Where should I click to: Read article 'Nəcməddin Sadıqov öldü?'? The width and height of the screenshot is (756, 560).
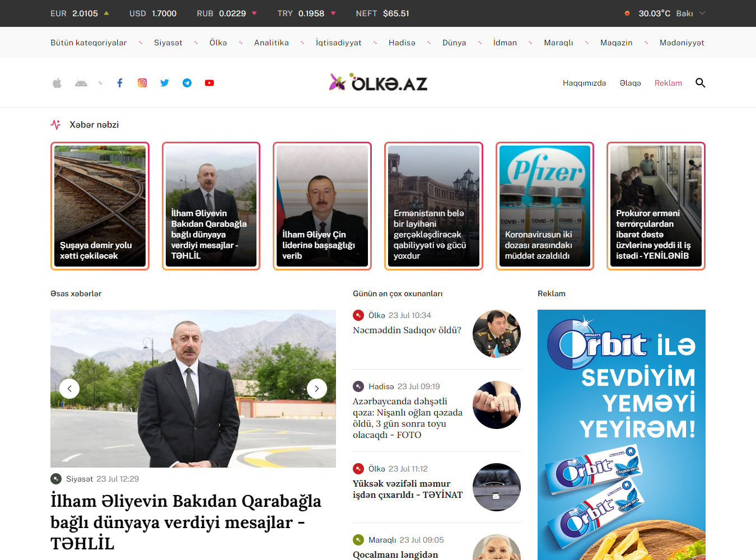(407, 330)
